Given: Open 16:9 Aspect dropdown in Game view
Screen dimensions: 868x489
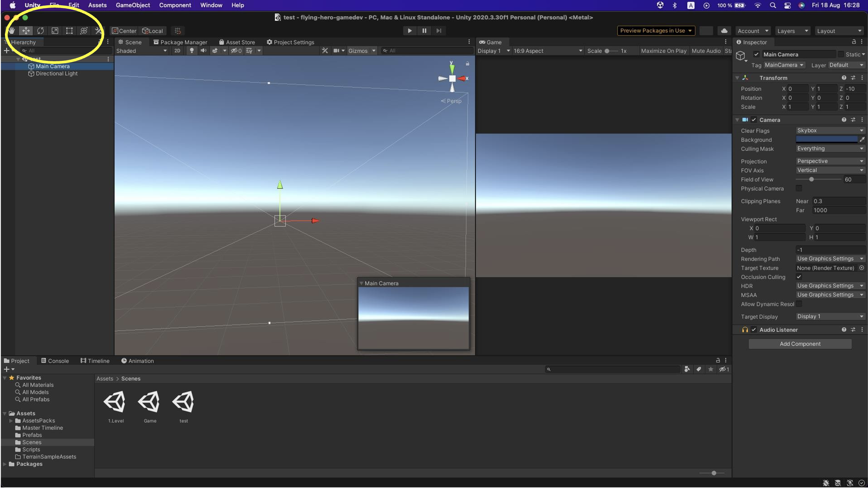Looking at the screenshot, I should coord(548,51).
